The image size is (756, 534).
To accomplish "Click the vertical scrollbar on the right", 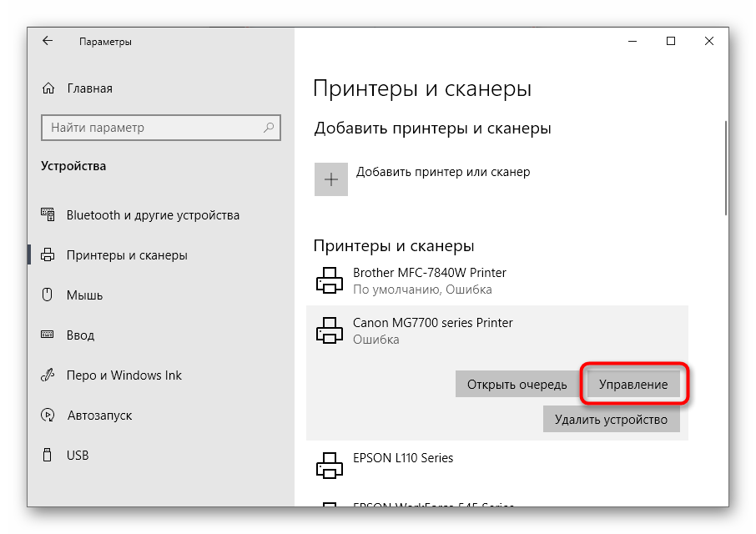I will click(x=725, y=167).
